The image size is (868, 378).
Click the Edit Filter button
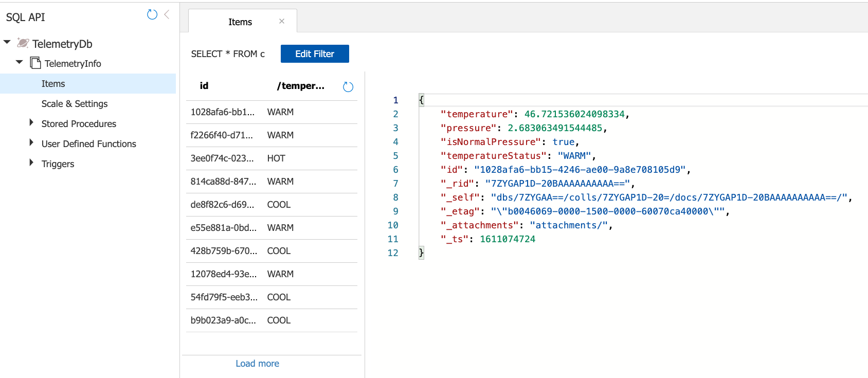(x=315, y=54)
